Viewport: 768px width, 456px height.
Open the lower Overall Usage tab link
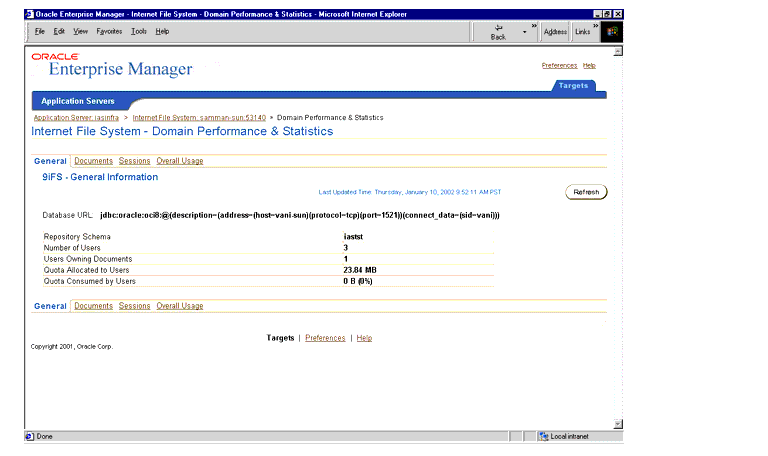(x=180, y=306)
